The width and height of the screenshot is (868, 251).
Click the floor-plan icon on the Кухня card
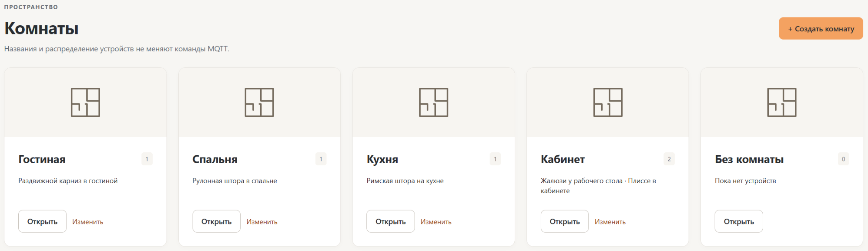433,102
